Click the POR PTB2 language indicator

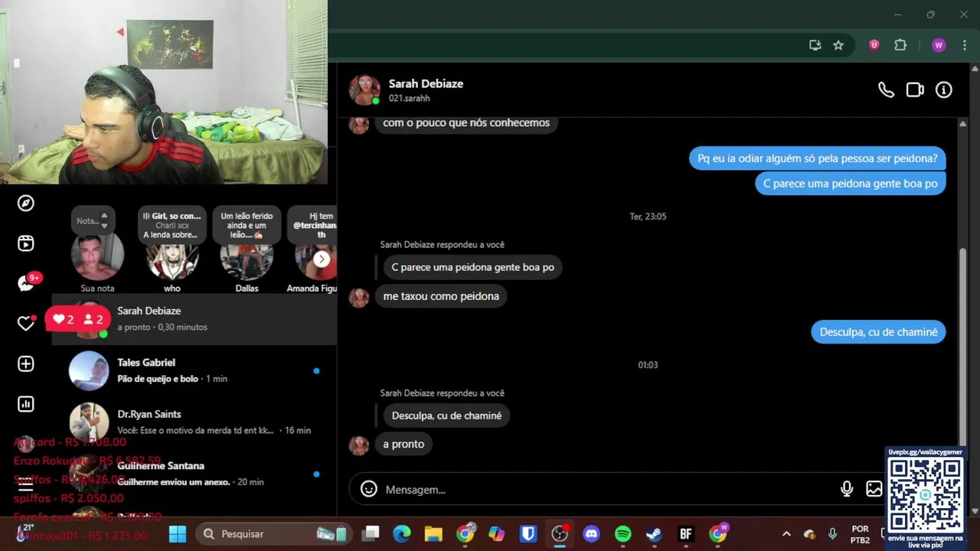(x=860, y=534)
